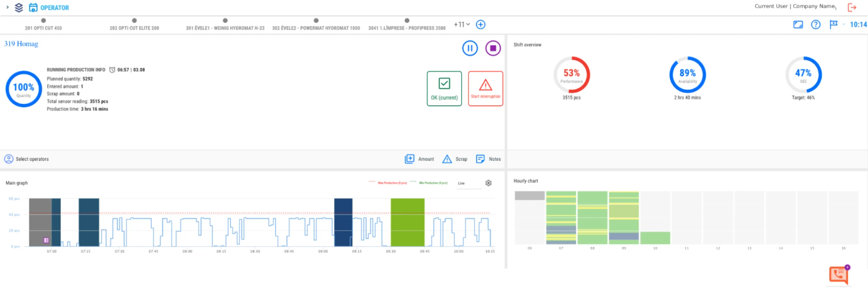
Task: Click hour 08 column in Hourly chart
Action: (x=593, y=217)
